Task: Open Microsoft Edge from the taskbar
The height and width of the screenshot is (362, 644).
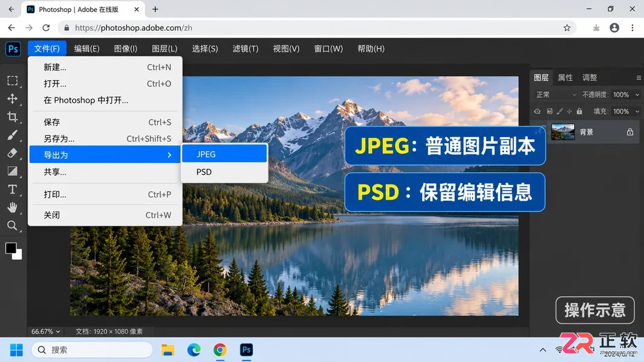Action: coord(194,350)
